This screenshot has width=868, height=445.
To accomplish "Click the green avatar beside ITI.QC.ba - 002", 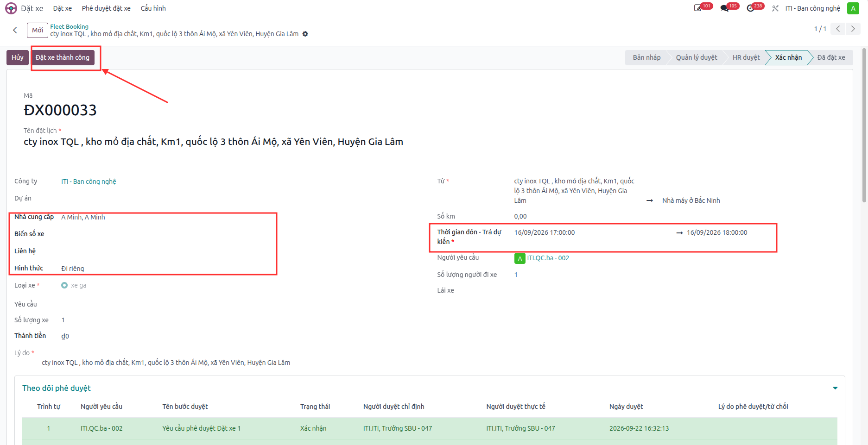I will coord(520,258).
